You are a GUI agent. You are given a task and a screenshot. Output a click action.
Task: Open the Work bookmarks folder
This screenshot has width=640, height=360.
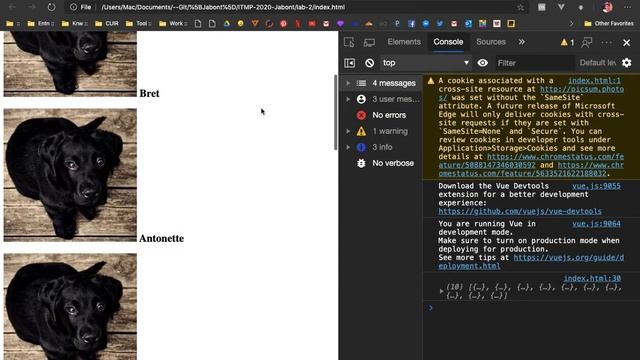(x=173, y=24)
